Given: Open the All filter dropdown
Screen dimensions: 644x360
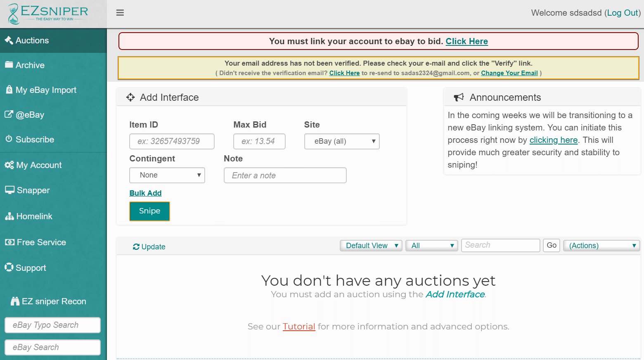Looking at the screenshot, I should 432,246.
